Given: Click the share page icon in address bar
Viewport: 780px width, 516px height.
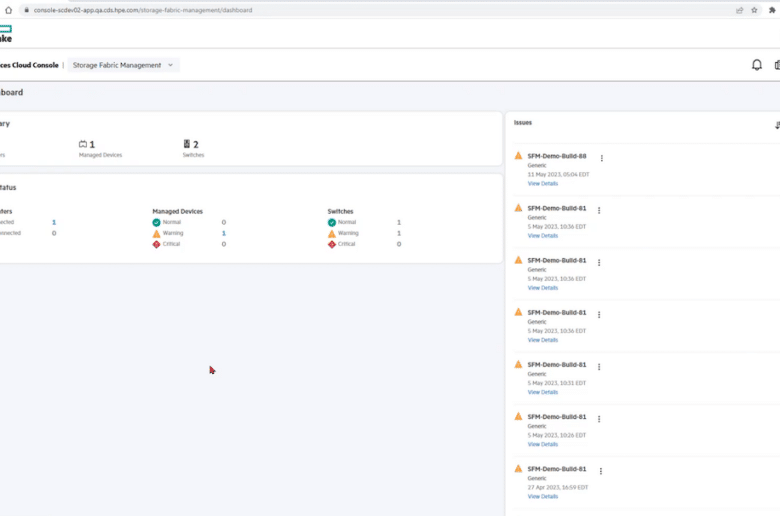Looking at the screenshot, I should tap(740, 10).
